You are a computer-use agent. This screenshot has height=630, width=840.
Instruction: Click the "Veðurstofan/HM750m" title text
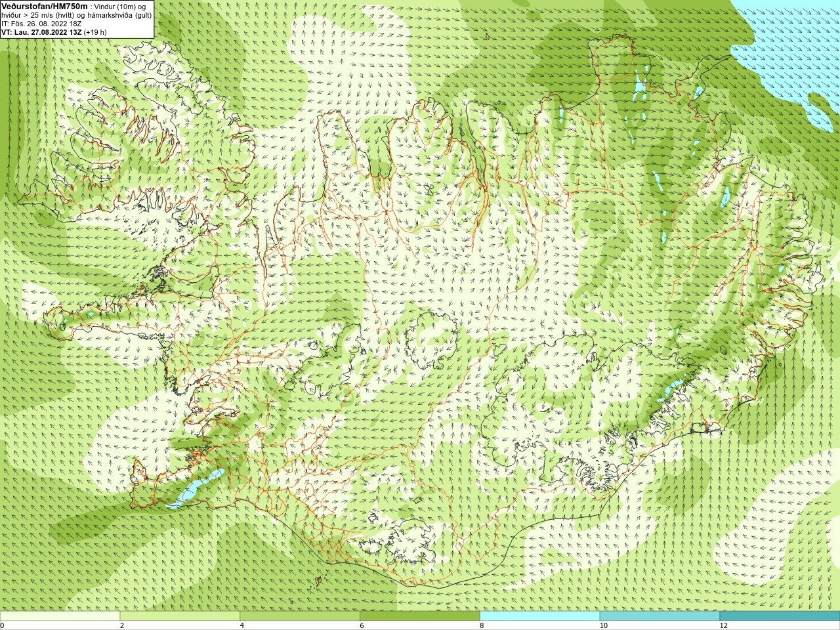(x=45, y=6)
